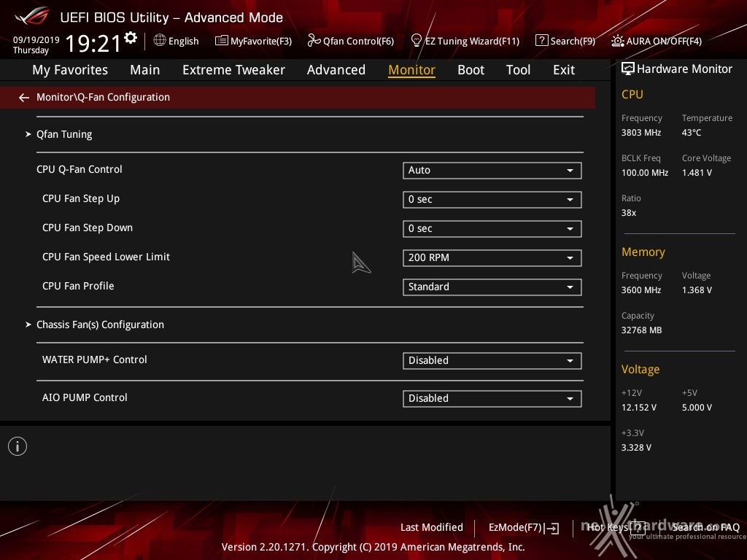
Task: Click the 19:21 clock time
Action: [93, 43]
